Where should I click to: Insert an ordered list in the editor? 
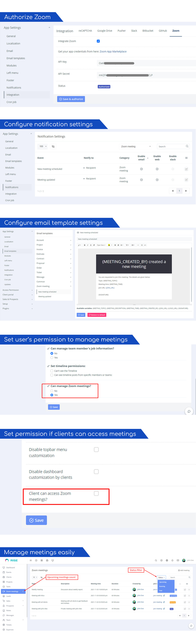pyautogui.click(x=118, y=245)
